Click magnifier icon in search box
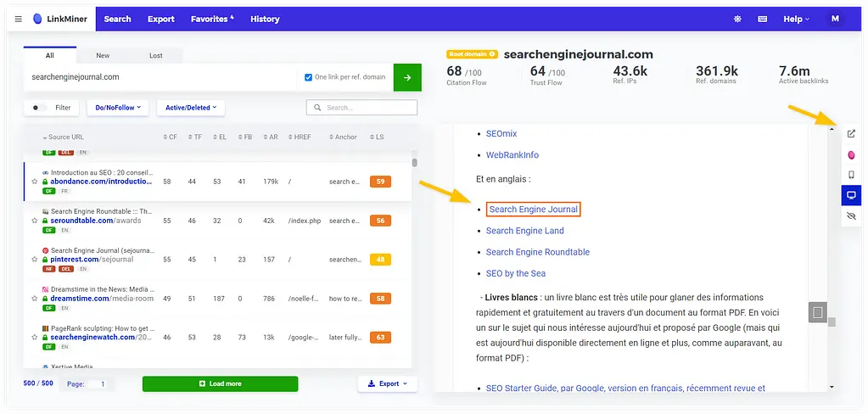 (x=317, y=108)
